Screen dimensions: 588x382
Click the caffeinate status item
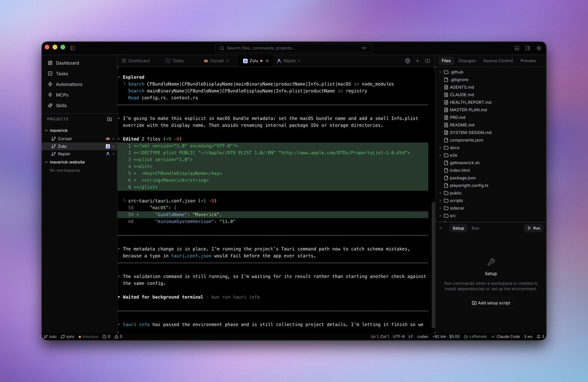pyautogui.click(x=475, y=337)
